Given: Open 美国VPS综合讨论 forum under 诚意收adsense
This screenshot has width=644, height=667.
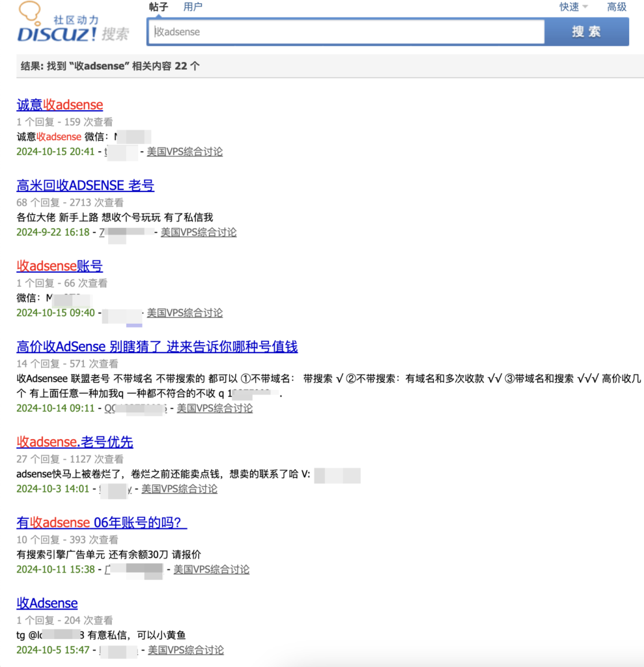Looking at the screenshot, I should tap(185, 152).
